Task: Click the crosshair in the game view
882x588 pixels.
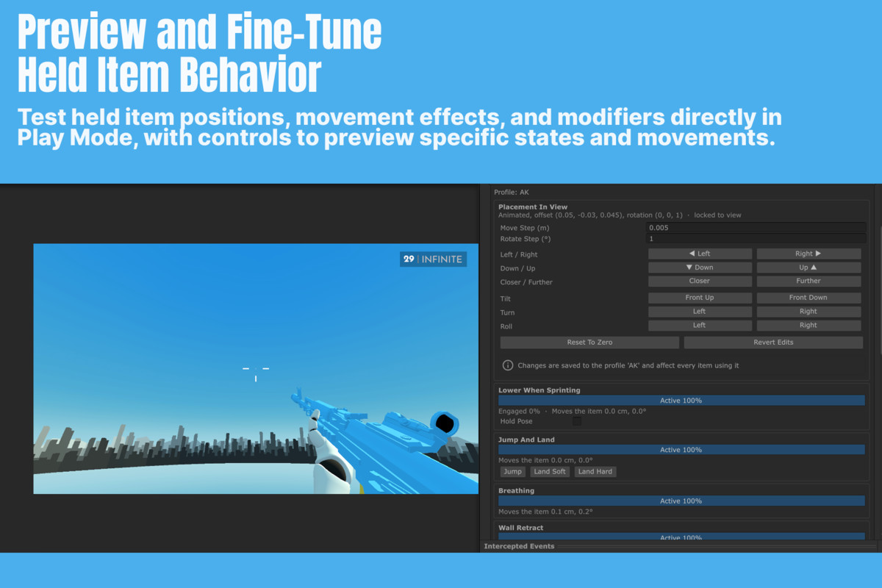Action: point(256,373)
